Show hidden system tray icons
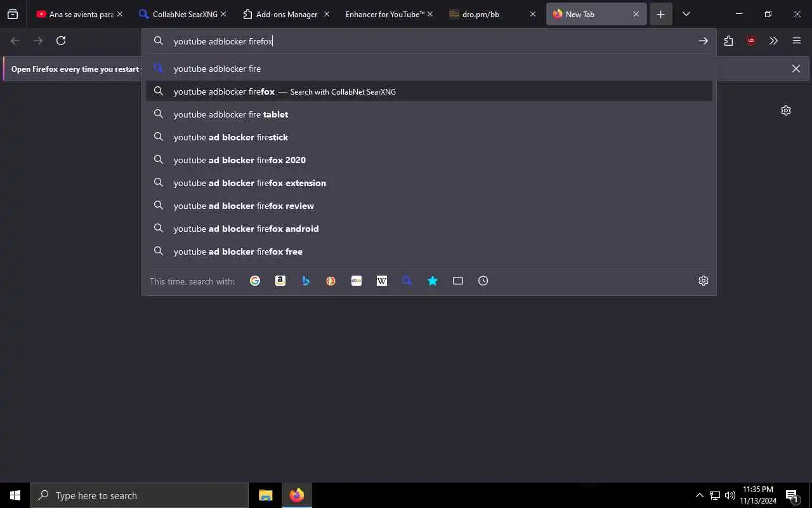Image resolution: width=812 pixels, height=508 pixels. pos(699,495)
